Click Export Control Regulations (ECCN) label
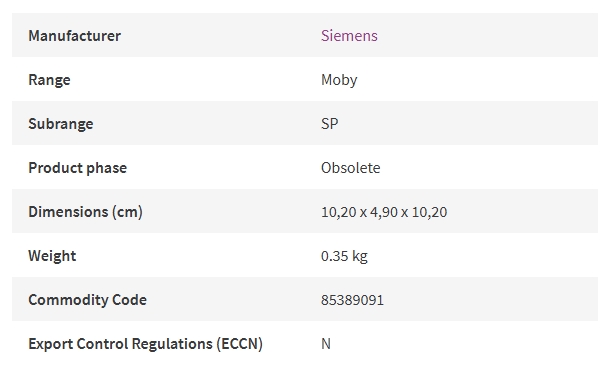The width and height of the screenshot is (616, 370). tap(145, 344)
